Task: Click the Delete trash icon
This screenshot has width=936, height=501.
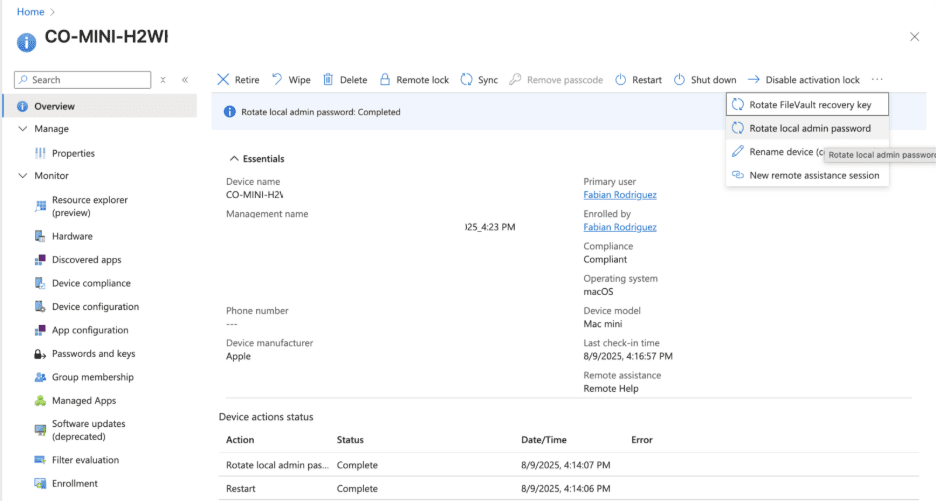Action: pyautogui.click(x=327, y=80)
